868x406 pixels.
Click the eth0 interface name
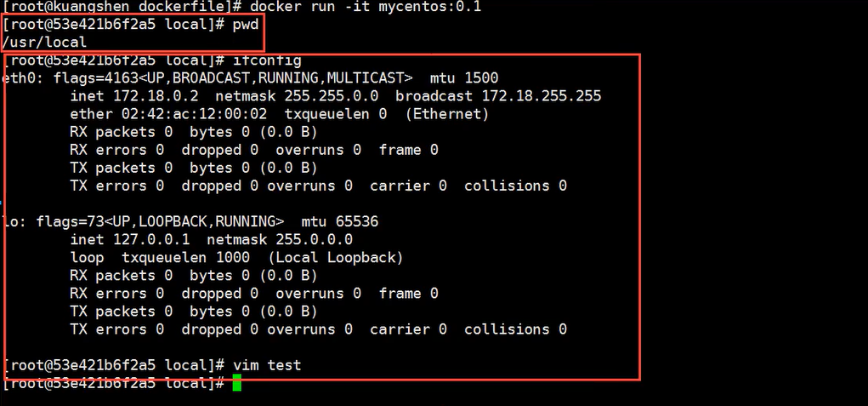click(x=16, y=78)
